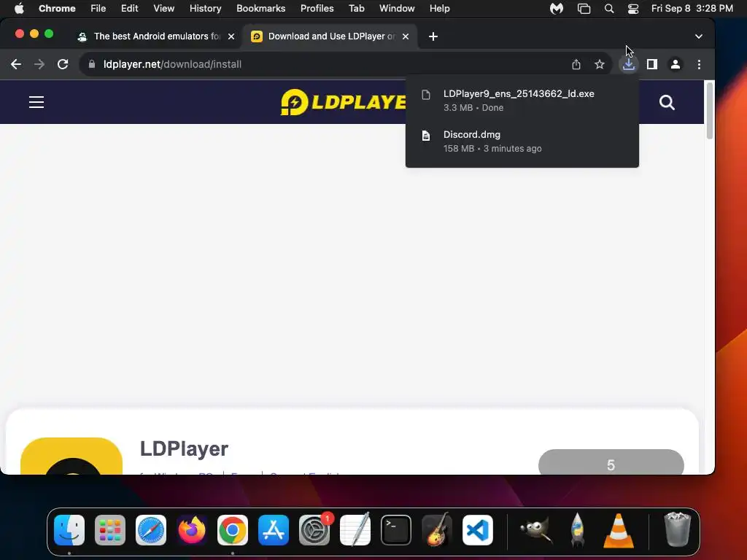Screen dimensions: 747x560
Task: Expand the tab search chevron
Action: pyautogui.click(x=698, y=36)
